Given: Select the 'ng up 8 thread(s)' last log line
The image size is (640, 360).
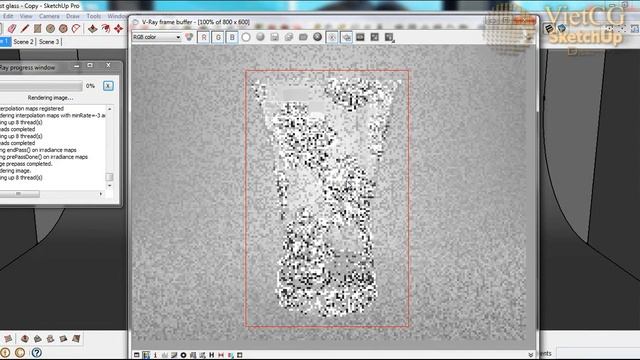Looking at the screenshot, I should pyautogui.click(x=21, y=178).
